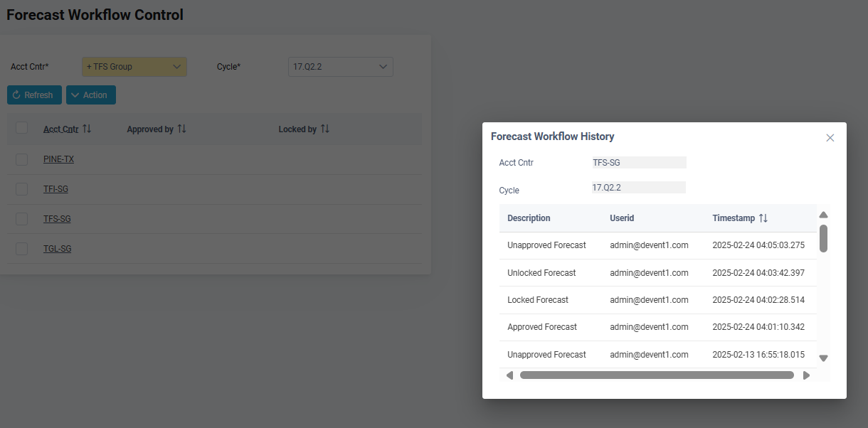Select the Approved Forecast history entry
868x428 pixels.
[542, 327]
